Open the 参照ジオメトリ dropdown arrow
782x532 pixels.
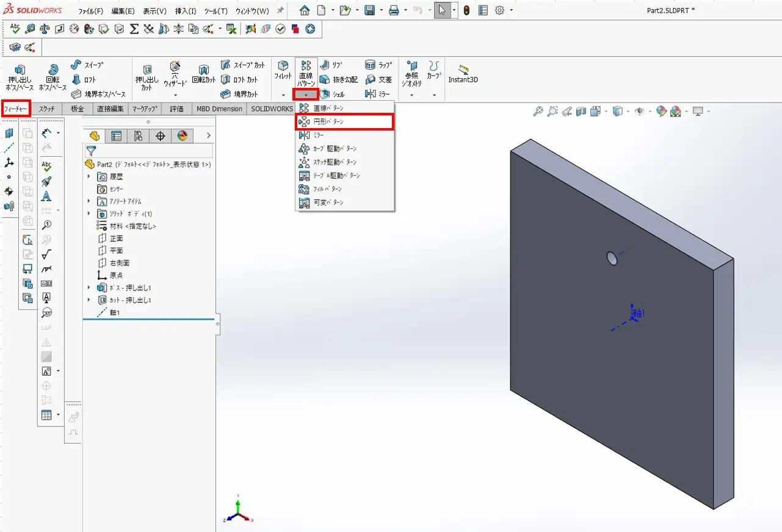coord(411,95)
